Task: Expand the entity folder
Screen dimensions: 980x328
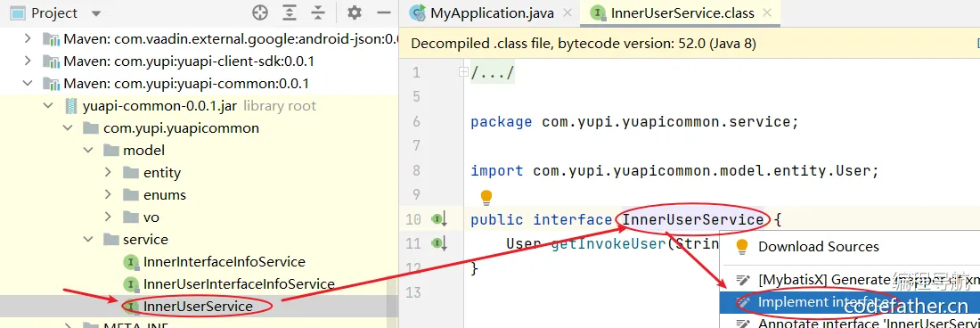Action: tap(109, 172)
